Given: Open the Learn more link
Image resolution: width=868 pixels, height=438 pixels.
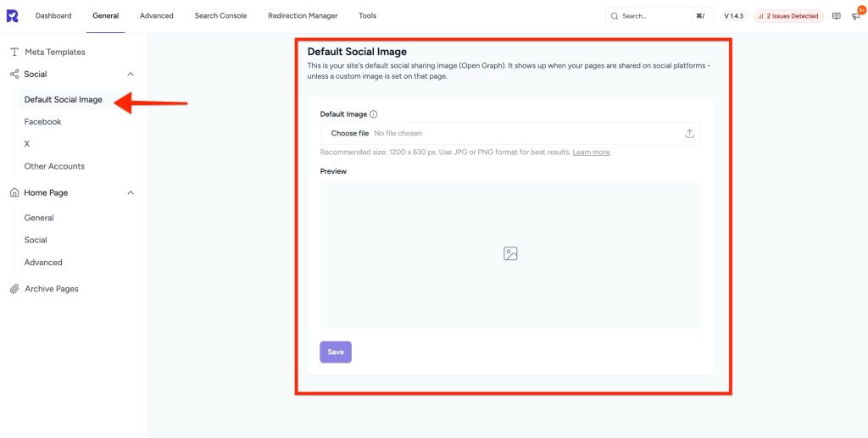Looking at the screenshot, I should coord(591,152).
